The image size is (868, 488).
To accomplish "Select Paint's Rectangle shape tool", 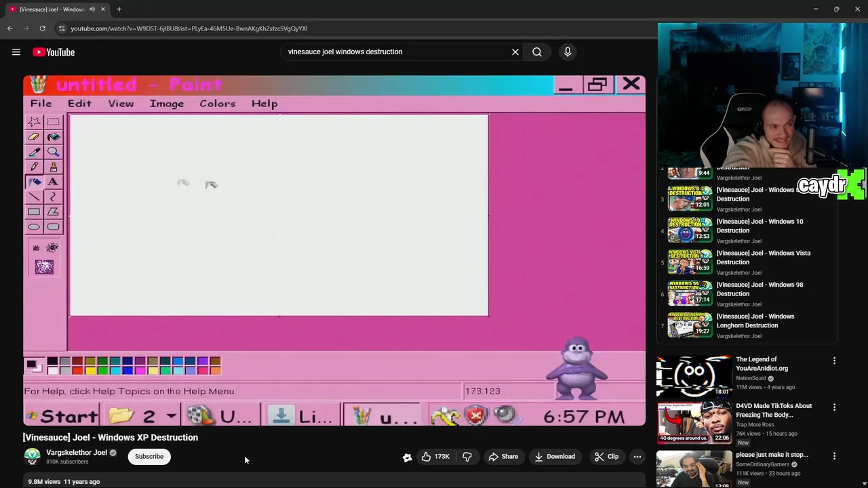I will [x=34, y=212].
